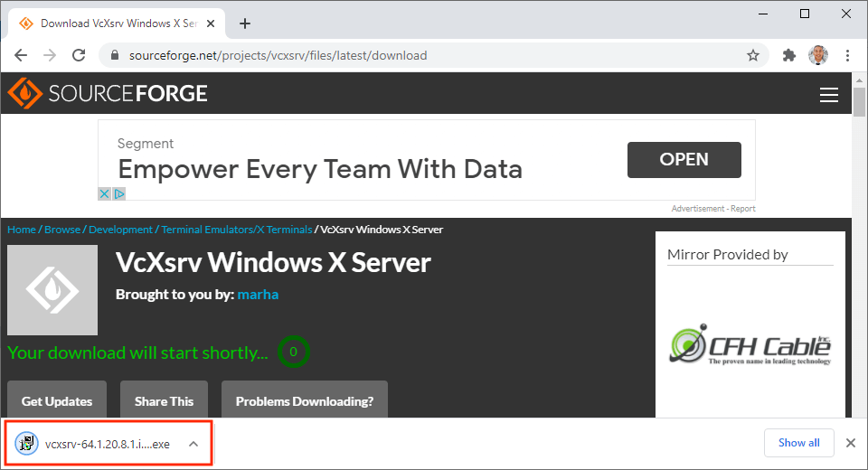868x470 pixels.
Task: Open the Browse breadcrumb link
Action: [x=62, y=230]
